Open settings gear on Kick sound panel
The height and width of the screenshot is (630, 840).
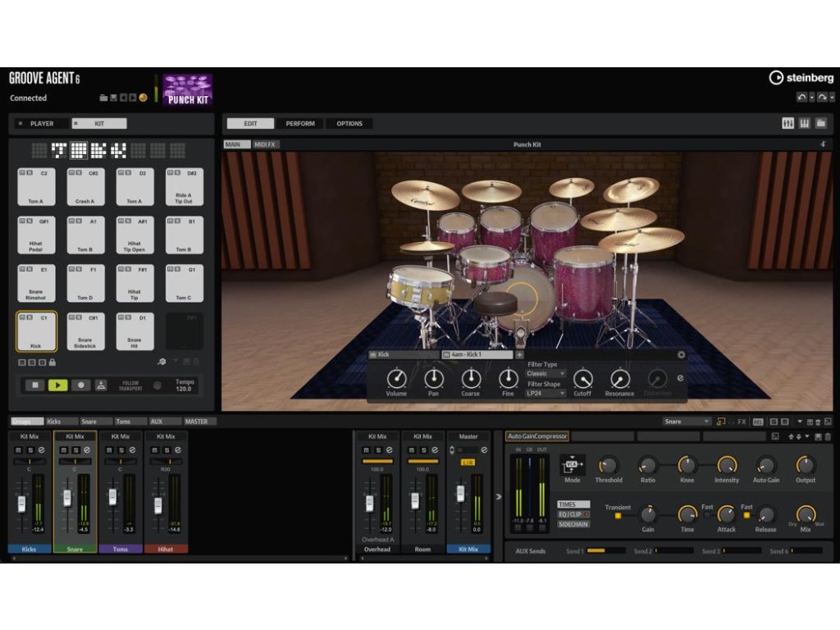tap(681, 354)
